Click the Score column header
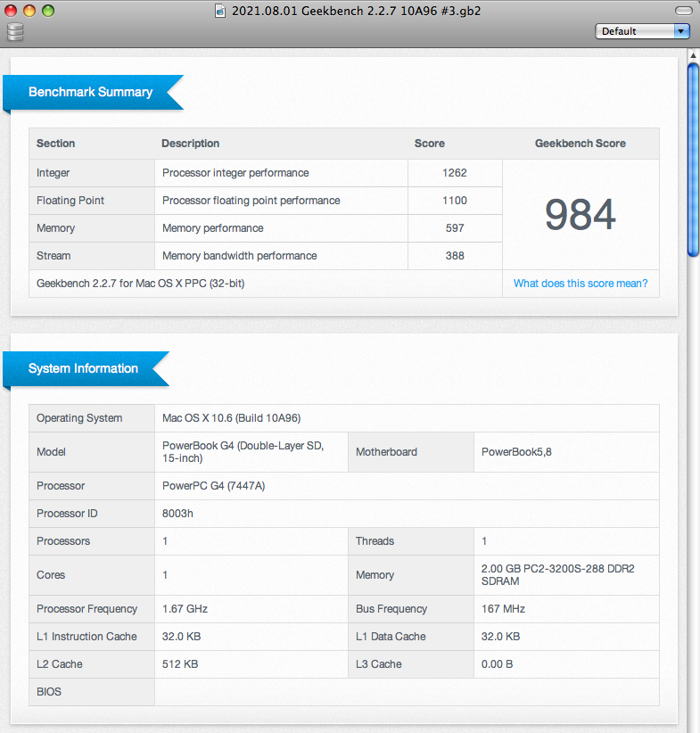 (x=429, y=143)
